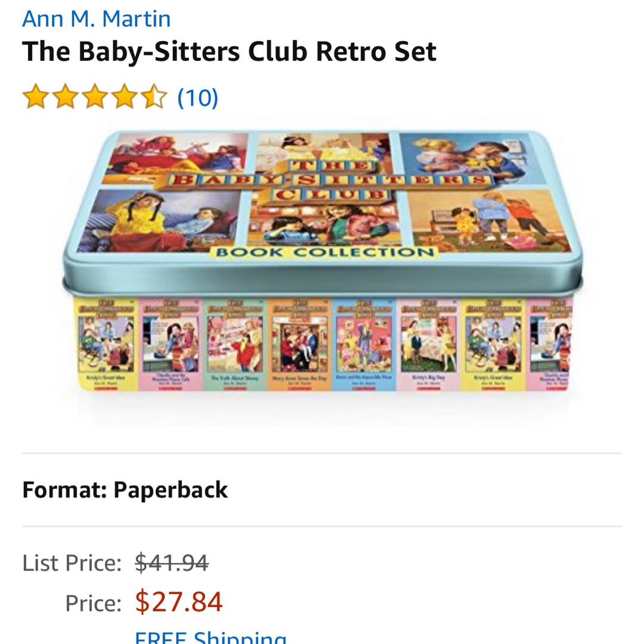Tap the orange Mary Anne Saves the Day cover

(x=299, y=344)
